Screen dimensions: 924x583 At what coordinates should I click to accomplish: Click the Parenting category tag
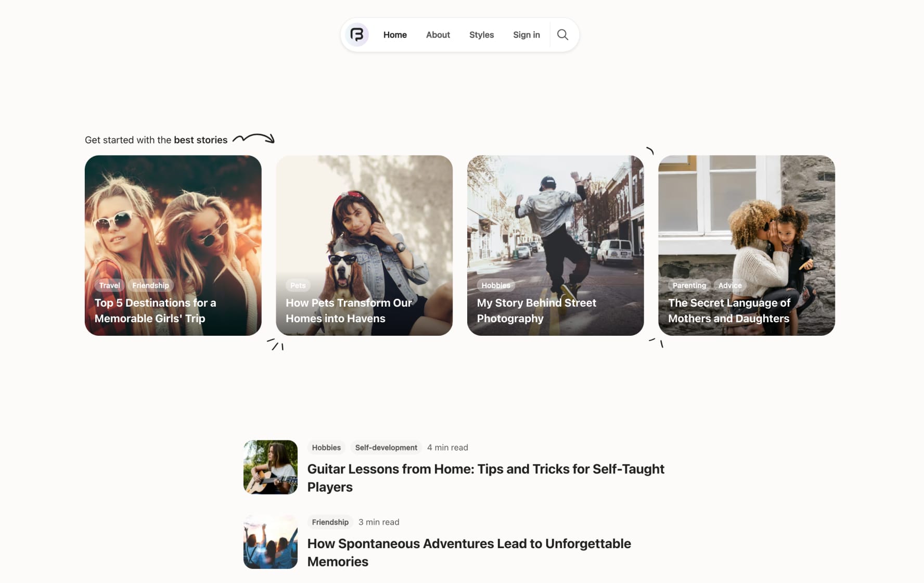[689, 285]
